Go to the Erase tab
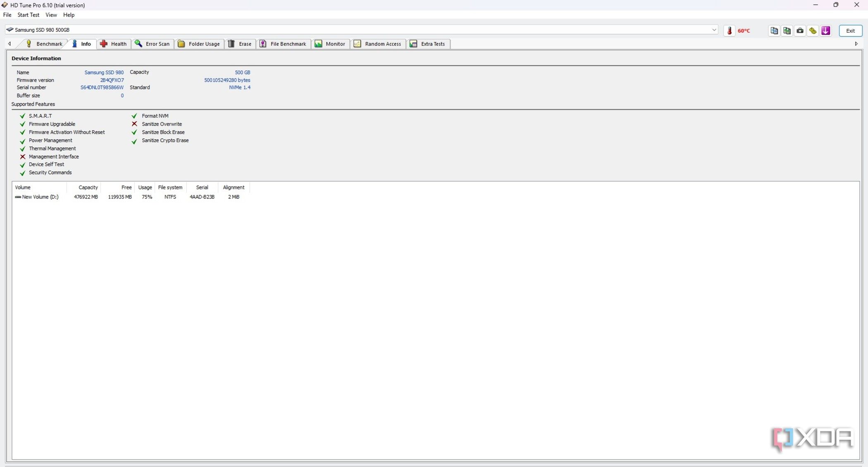 click(240, 44)
